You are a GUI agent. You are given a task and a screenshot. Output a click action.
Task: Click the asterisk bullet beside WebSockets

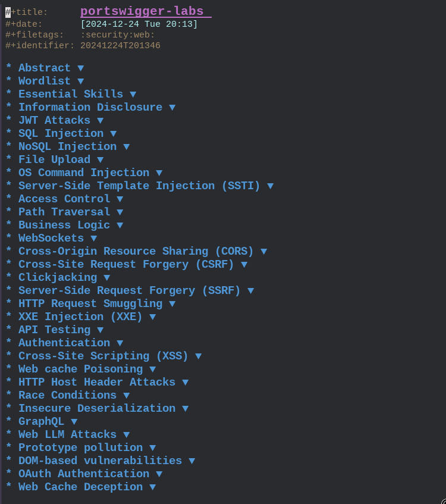9,238
